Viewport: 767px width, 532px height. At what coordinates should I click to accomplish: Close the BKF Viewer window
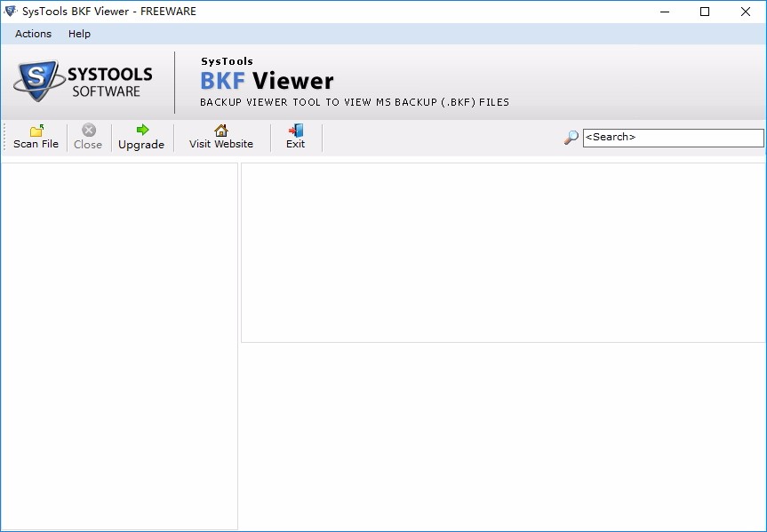[746, 12]
